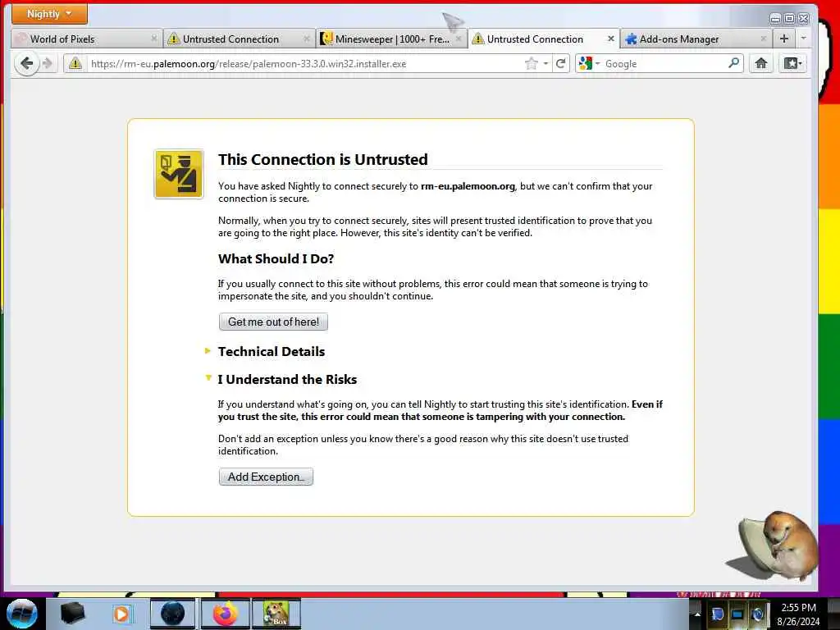
Task: Open the Nightly globe taskbar icon
Action: coord(172,614)
